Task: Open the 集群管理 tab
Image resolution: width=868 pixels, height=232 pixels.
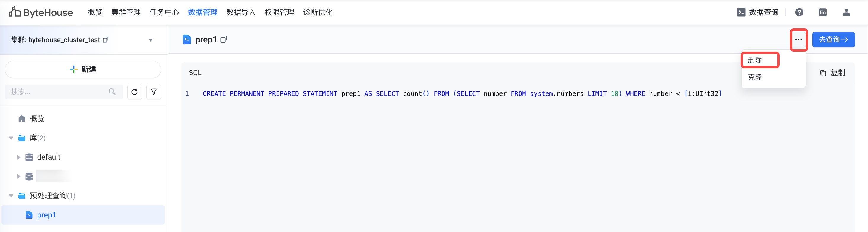Action: click(x=126, y=12)
